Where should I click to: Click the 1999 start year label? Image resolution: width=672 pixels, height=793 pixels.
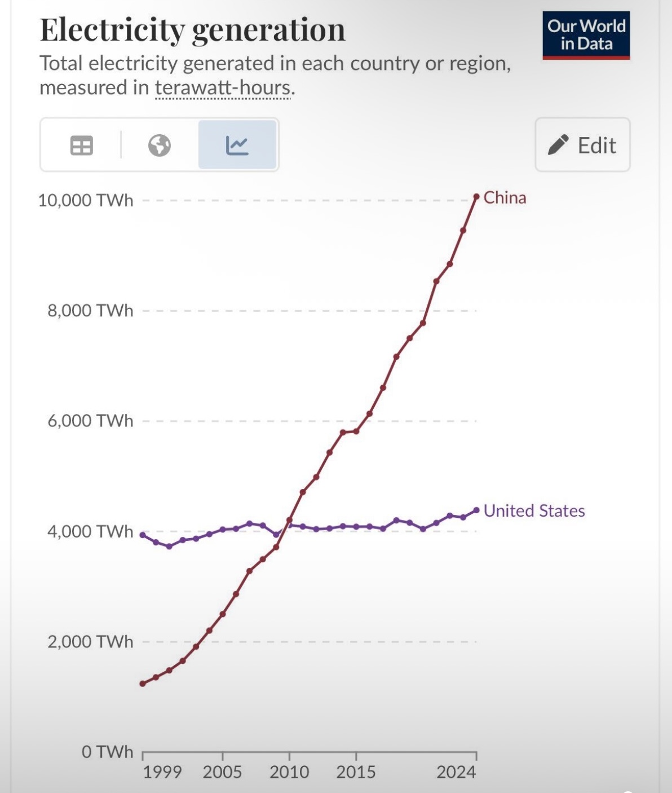[162, 772]
